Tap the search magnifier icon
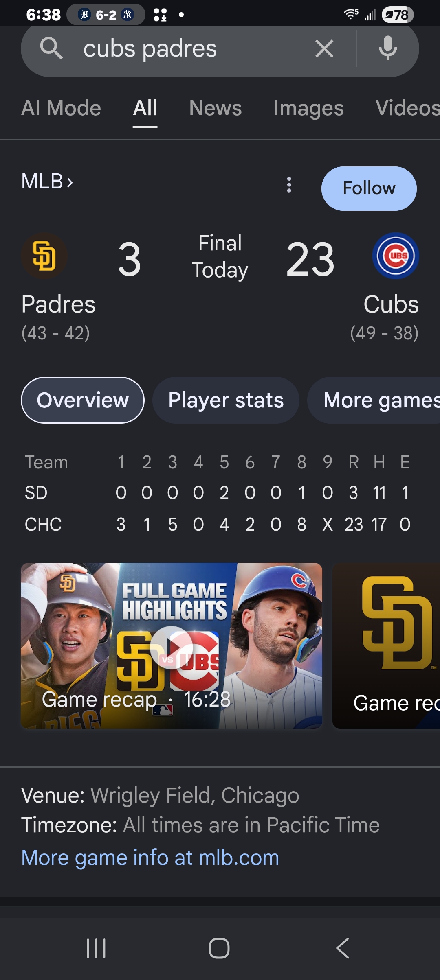440x980 pixels. coord(51,48)
